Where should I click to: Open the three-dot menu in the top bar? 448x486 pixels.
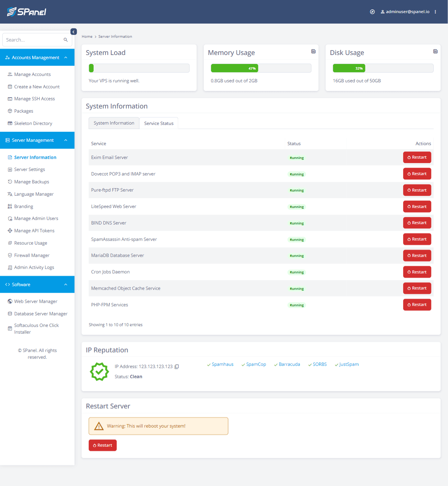435,12
